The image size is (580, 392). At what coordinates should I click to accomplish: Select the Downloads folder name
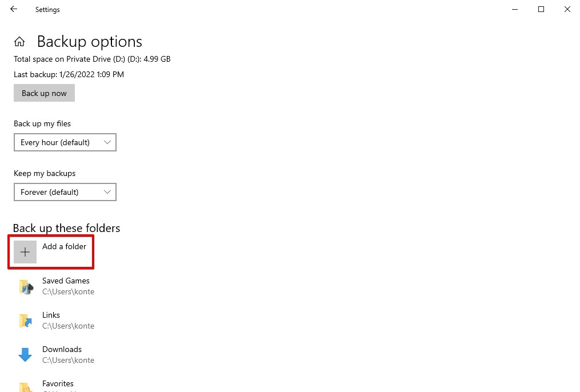point(62,349)
